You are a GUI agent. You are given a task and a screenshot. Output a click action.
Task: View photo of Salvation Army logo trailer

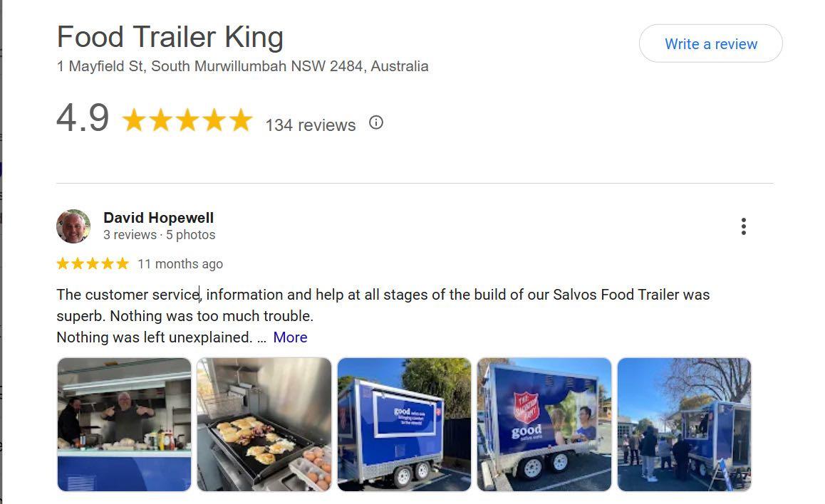coord(544,425)
